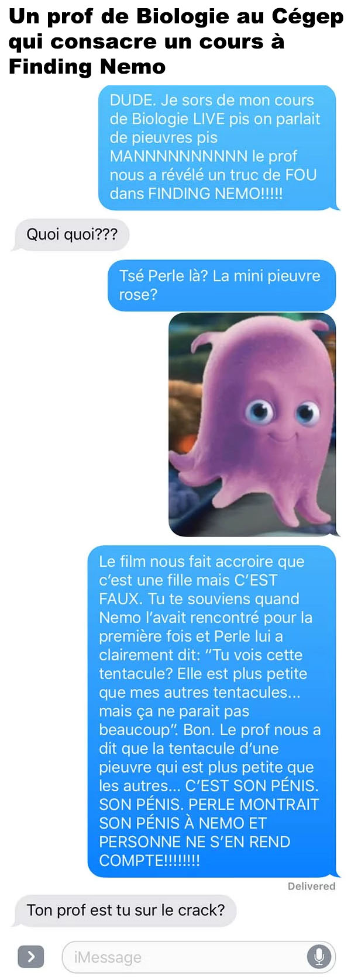Select the "Tsé Perle là?" blue bubble
The width and height of the screenshot is (351, 980).
point(221,285)
